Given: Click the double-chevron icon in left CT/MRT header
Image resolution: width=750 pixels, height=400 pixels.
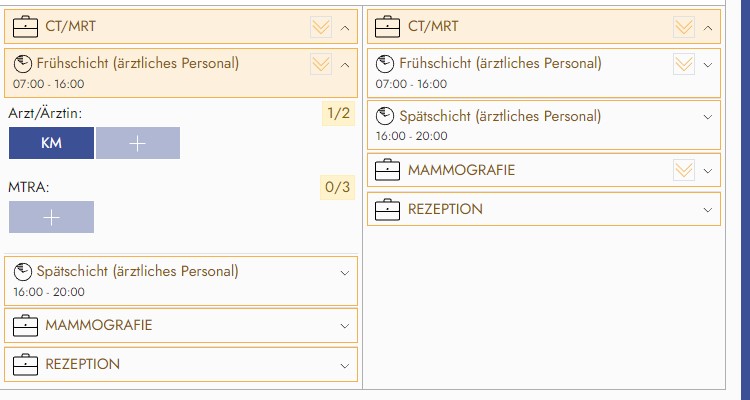Looking at the screenshot, I should [321, 27].
